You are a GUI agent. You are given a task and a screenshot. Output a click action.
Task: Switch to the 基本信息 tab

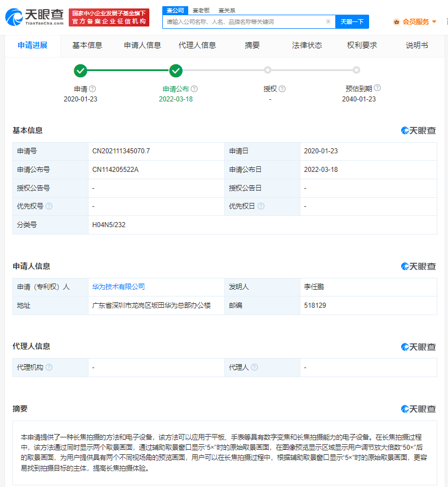point(87,46)
